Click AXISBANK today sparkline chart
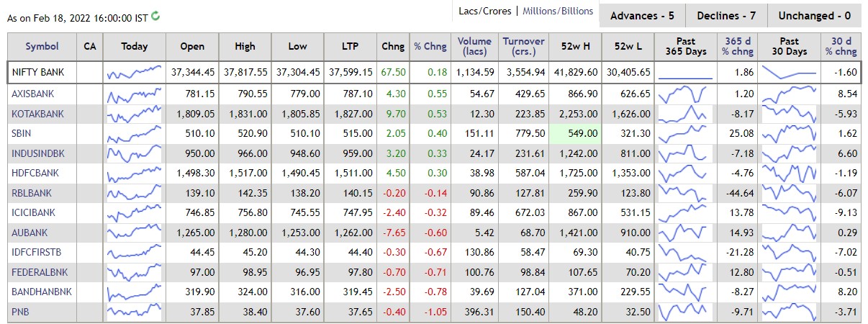The image size is (868, 324). [x=134, y=94]
